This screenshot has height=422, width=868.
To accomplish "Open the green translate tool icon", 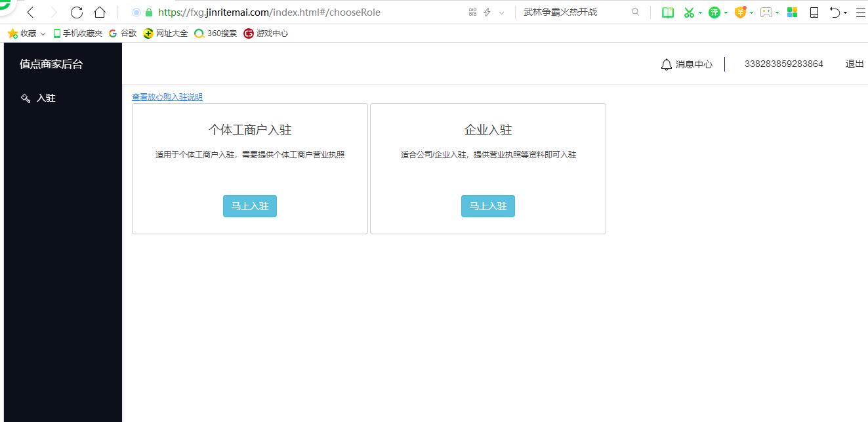I will pyautogui.click(x=714, y=12).
